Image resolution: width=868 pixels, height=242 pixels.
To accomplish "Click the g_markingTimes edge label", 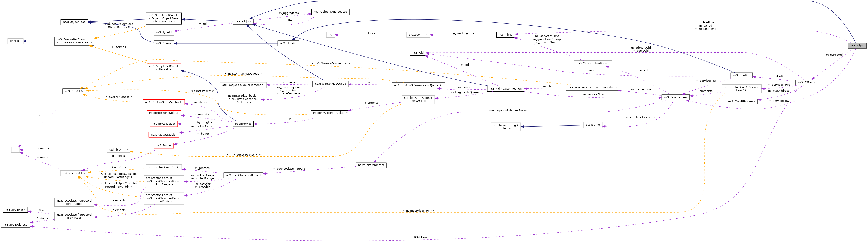I will 465,33.
